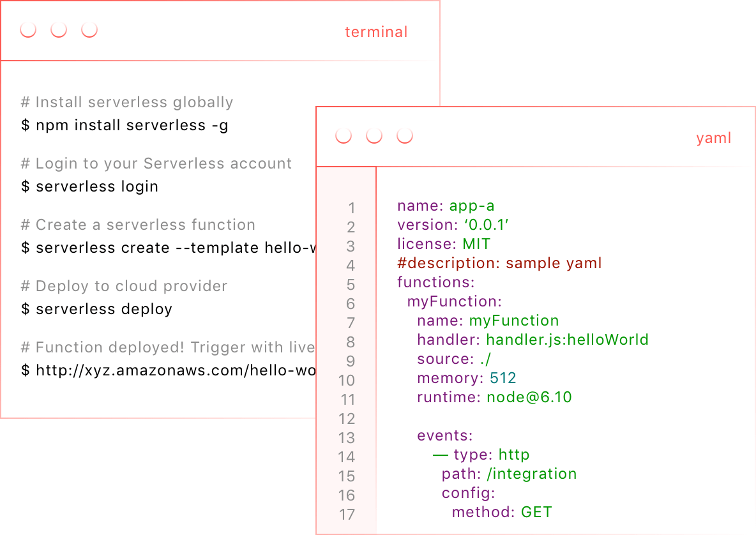Click the functions: key in yaml
The width and height of the screenshot is (756, 535).
[436, 282]
